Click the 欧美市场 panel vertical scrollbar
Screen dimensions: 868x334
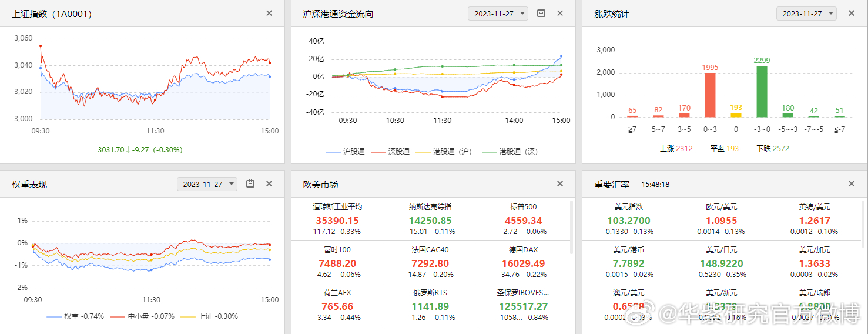[x=571, y=227]
